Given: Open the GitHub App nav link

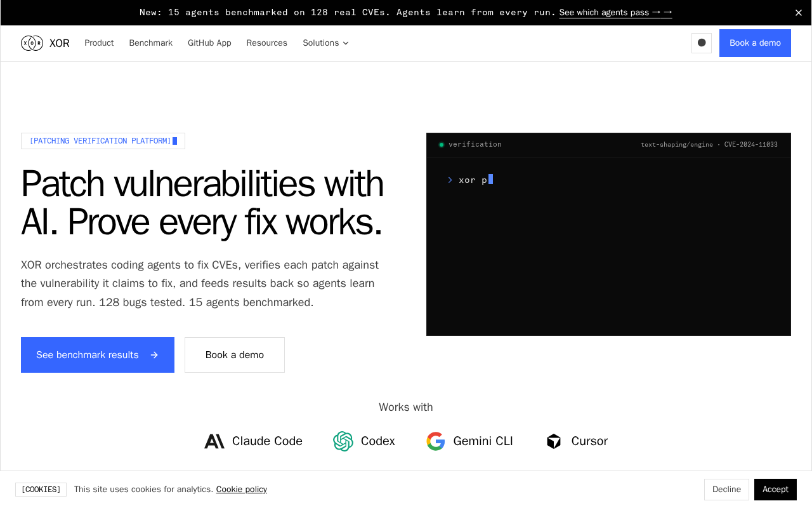Looking at the screenshot, I should tap(209, 43).
